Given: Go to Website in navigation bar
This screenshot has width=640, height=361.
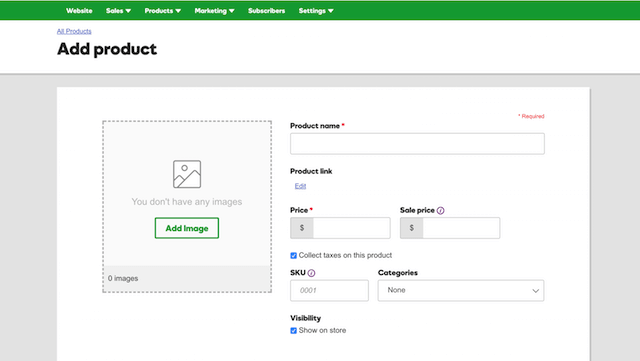Looking at the screenshot, I should [79, 11].
